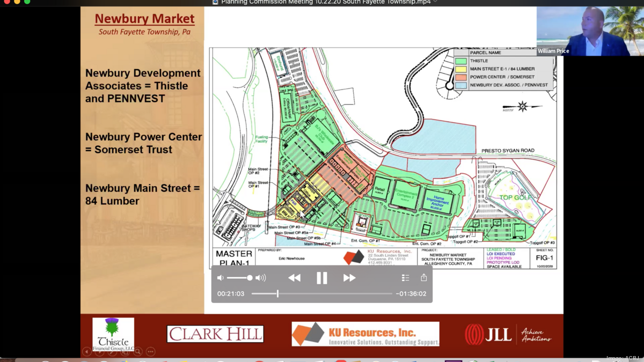644x362 pixels.
Task: Open the slideshow more options ellipsis icon
Action: [x=151, y=352]
